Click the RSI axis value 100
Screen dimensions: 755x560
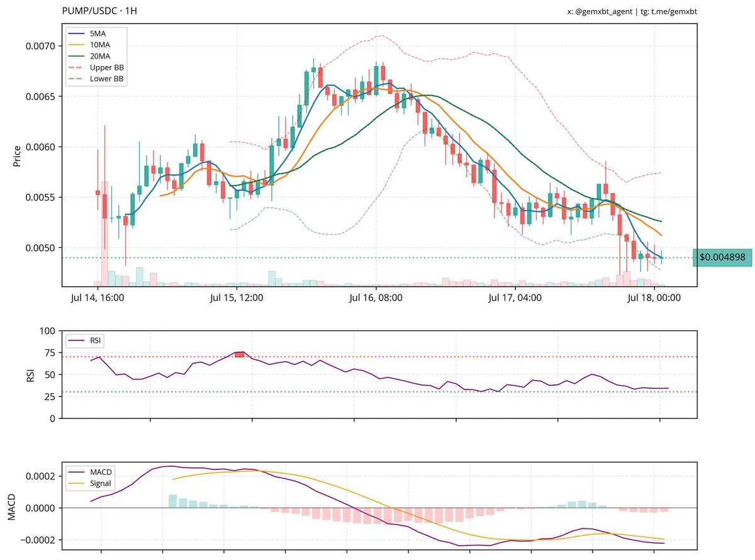48,330
